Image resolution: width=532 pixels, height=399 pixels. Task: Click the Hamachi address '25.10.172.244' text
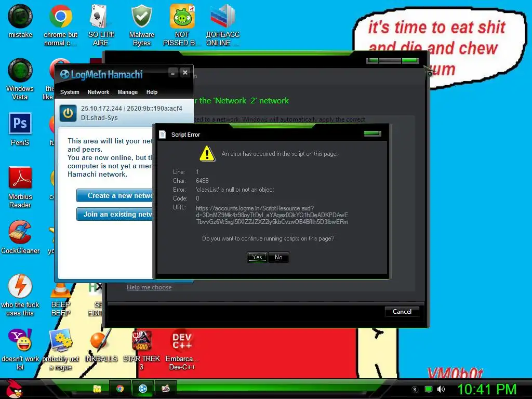click(x=101, y=109)
